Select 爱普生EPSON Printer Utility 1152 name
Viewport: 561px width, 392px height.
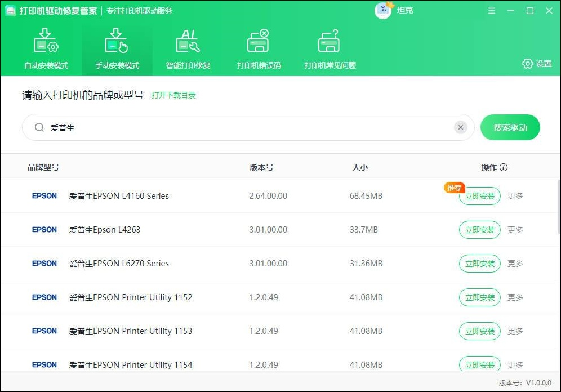coord(131,297)
